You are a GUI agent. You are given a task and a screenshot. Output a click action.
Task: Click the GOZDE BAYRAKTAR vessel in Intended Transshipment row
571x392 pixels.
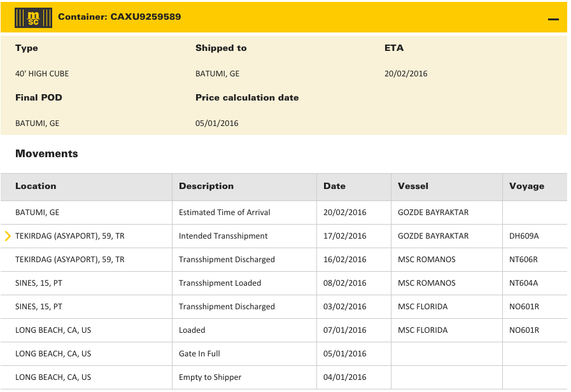point(433,236)
